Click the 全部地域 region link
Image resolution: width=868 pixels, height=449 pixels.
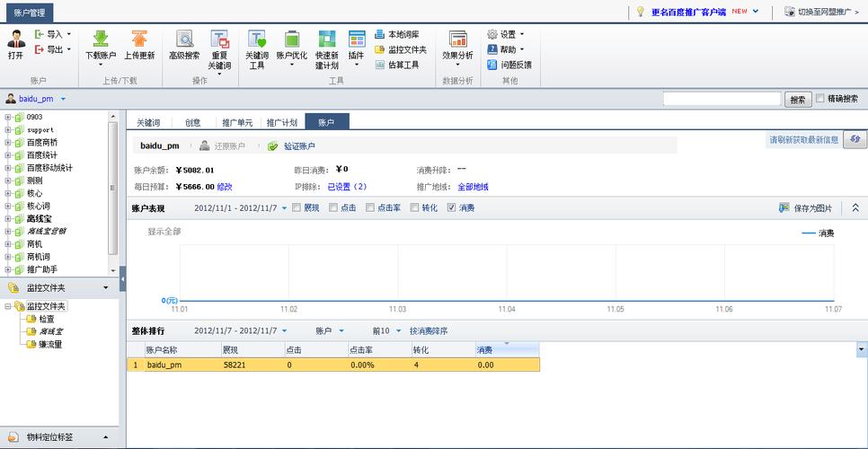[474, 187]
